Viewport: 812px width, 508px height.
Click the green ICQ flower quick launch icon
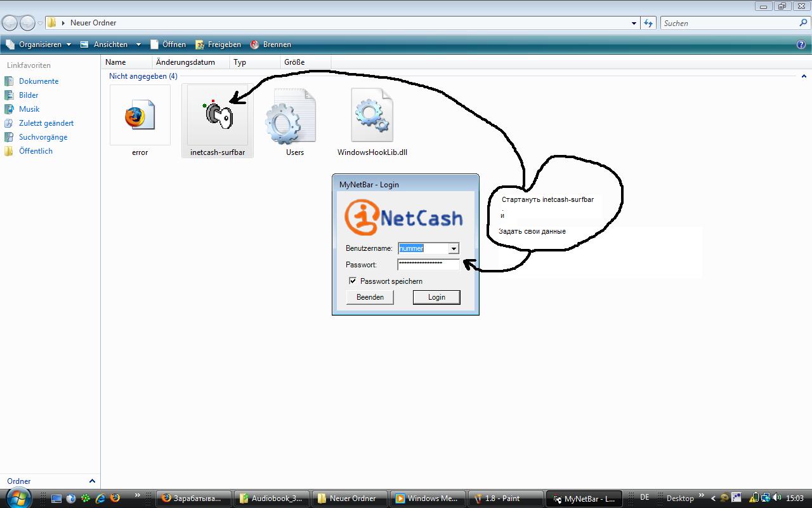coord(85,498)
